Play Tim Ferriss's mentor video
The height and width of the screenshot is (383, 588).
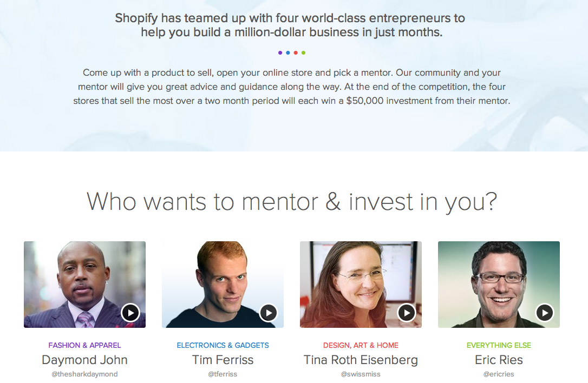269,313
